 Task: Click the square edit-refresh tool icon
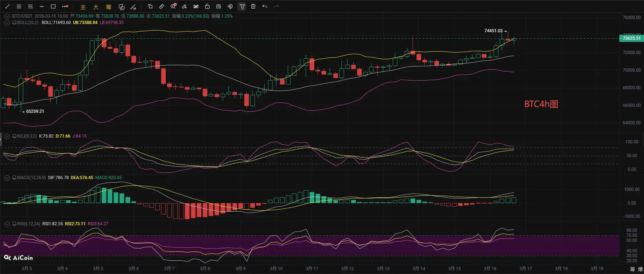pos(122,7)
